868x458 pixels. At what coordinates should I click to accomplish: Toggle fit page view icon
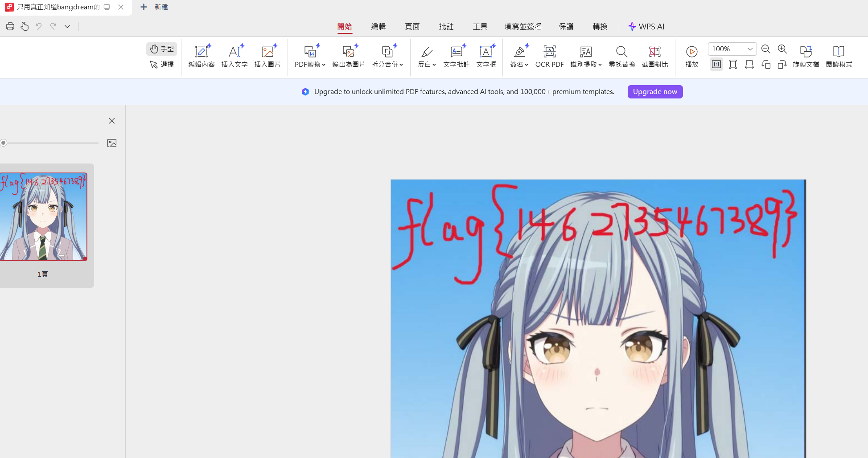click(x=733, y=65)
